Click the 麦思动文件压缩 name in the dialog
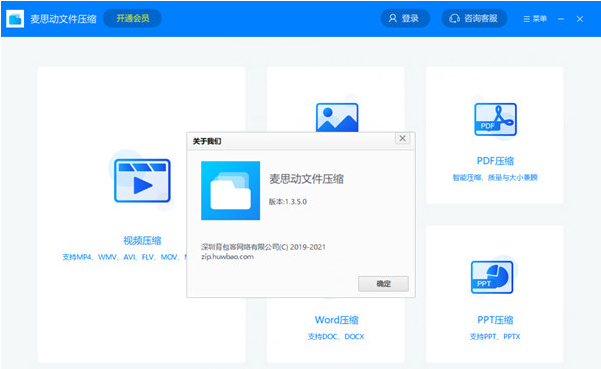The image size is (601, 369). (306, 179)
